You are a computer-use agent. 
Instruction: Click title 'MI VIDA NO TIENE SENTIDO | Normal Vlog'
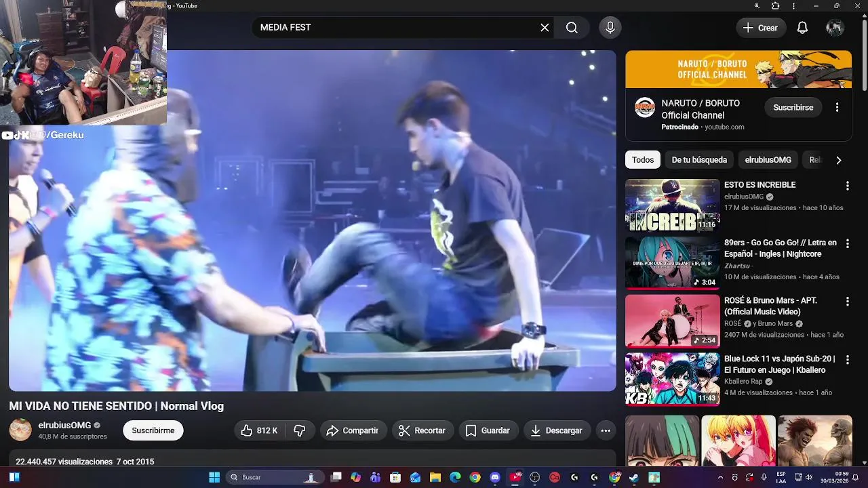point(116,406)
